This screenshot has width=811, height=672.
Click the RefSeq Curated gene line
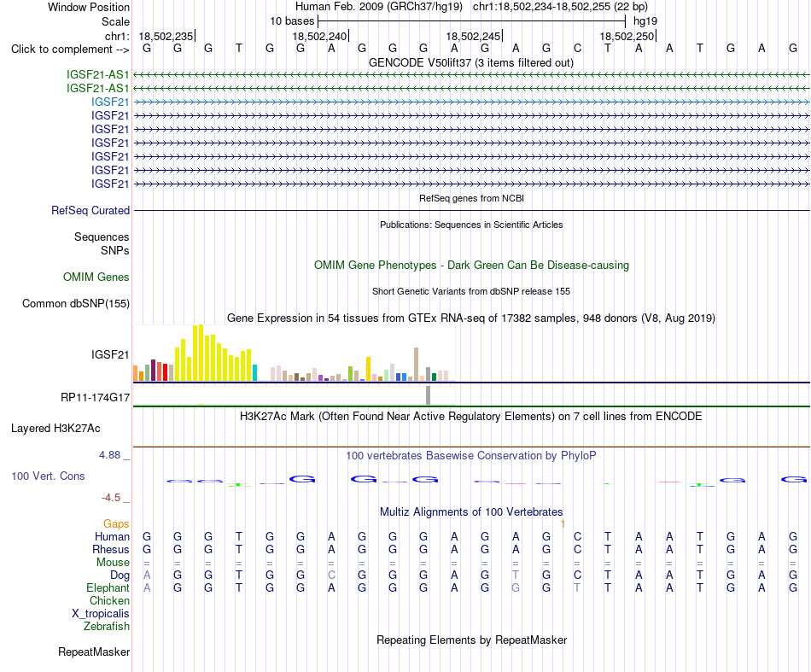471,211
